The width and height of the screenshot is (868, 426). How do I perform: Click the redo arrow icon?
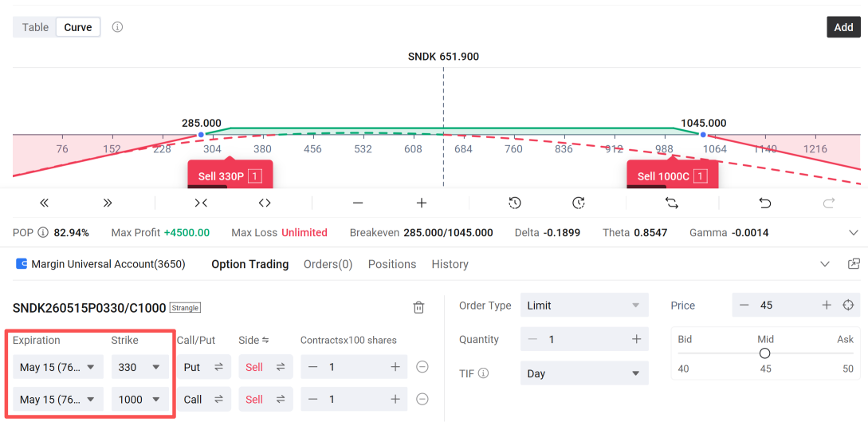tap(829, 203)
